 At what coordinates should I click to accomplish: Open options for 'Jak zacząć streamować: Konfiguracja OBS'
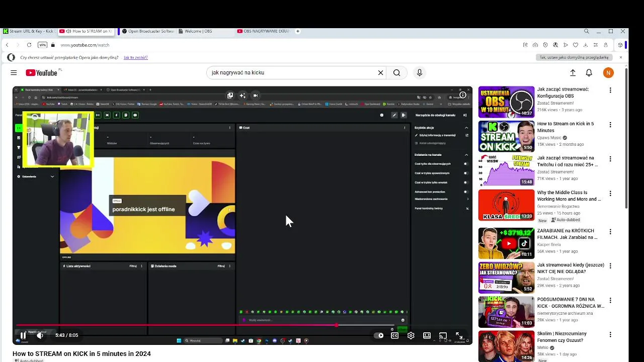point(610,90)
